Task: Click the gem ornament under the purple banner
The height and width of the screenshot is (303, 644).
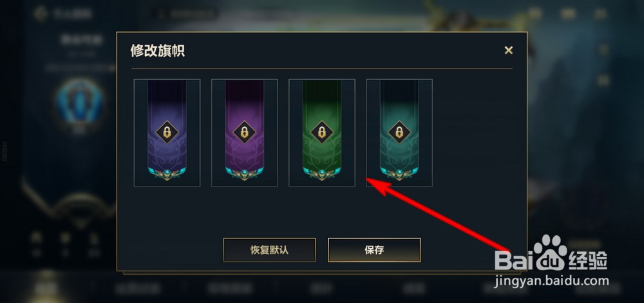Action: coord(244,173)
